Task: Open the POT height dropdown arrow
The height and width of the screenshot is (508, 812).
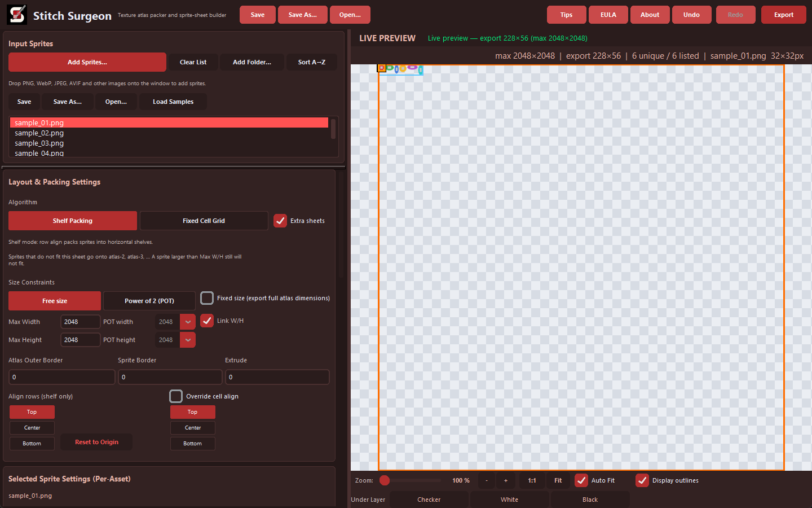Action: (188, 340)
